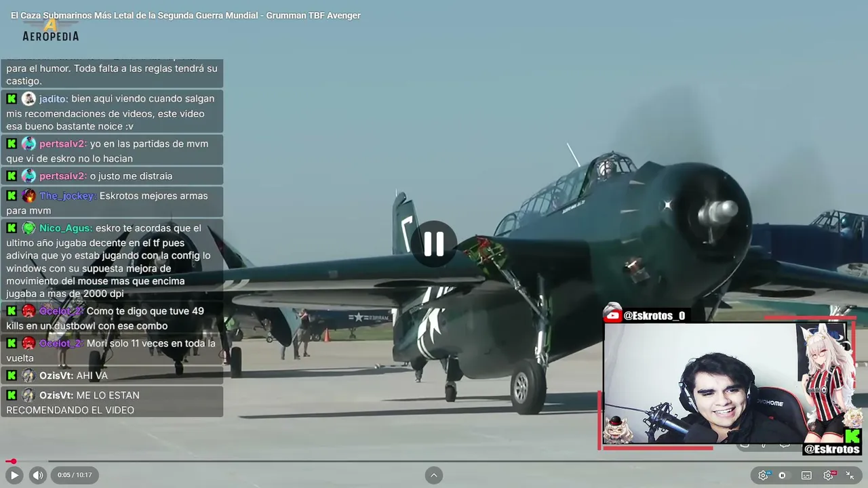Click pertsalv2's avatar on the 'o justo me distraia' message
The height and width of the screenshot is (488, 868).
[28, 176]
